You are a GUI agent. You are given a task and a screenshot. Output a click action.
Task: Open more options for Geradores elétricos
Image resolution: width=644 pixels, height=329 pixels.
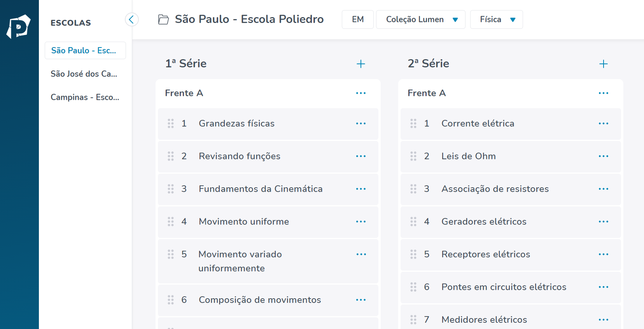coord(604,222)
